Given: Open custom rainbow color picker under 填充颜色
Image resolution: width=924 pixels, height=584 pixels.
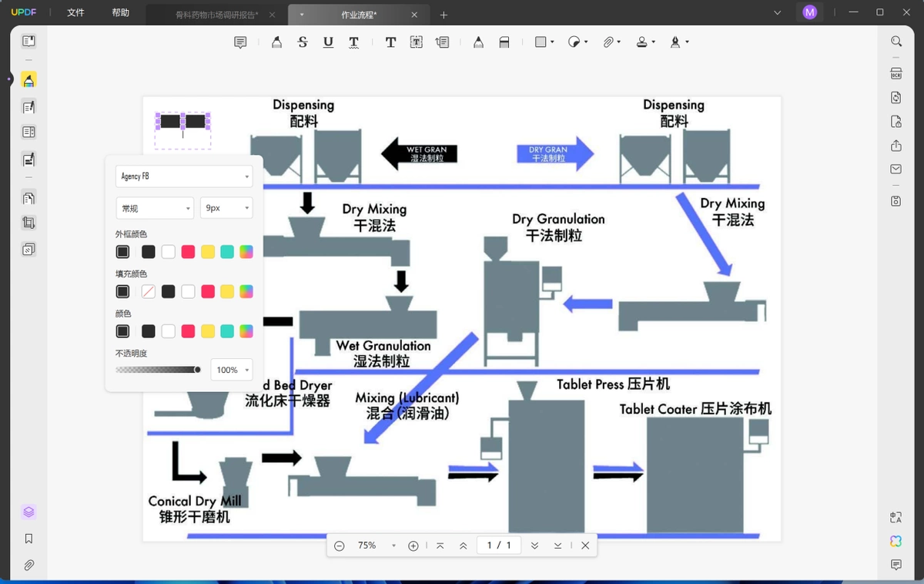Looking at the screenshot, I should [x=246, y=291].
